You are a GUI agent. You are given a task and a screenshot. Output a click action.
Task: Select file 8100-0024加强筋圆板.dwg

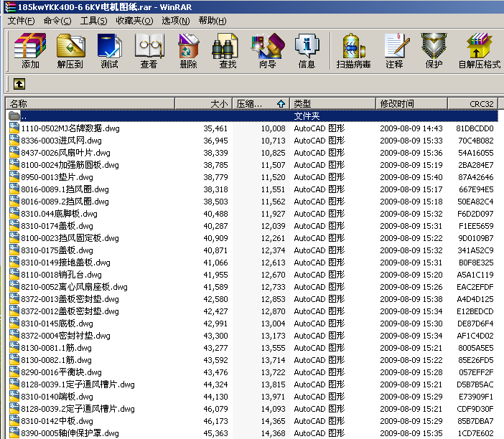(70, 165)
